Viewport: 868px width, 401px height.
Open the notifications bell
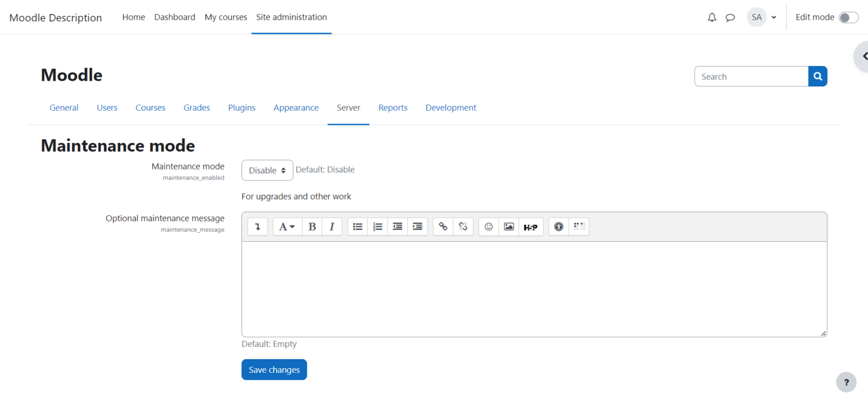click(711, 17)
